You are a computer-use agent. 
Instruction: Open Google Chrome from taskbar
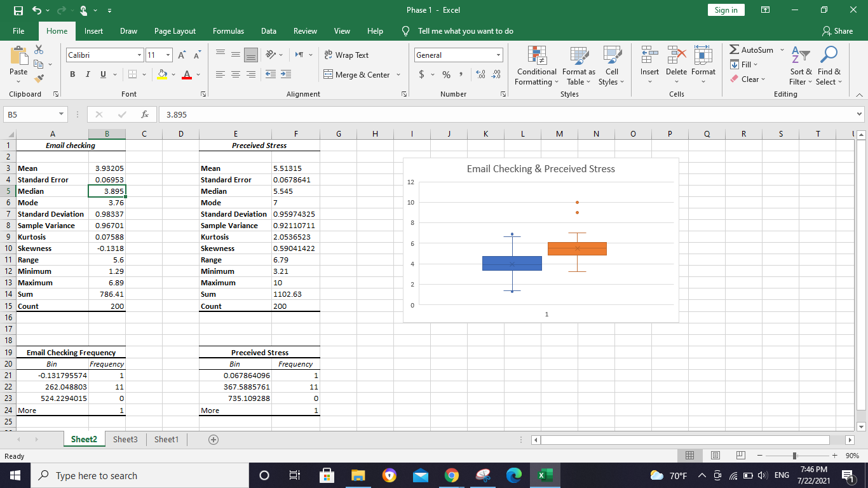click(x=451, y=475)
